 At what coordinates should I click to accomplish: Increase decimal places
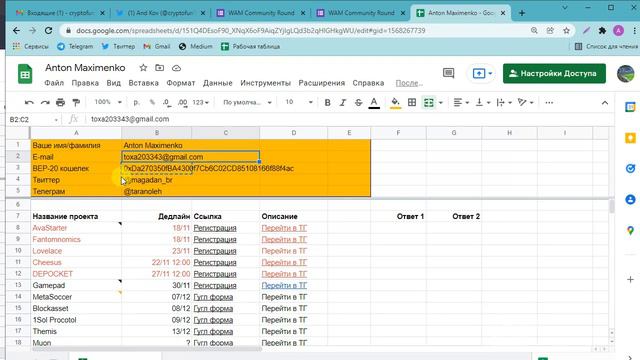tap(182, 102)
